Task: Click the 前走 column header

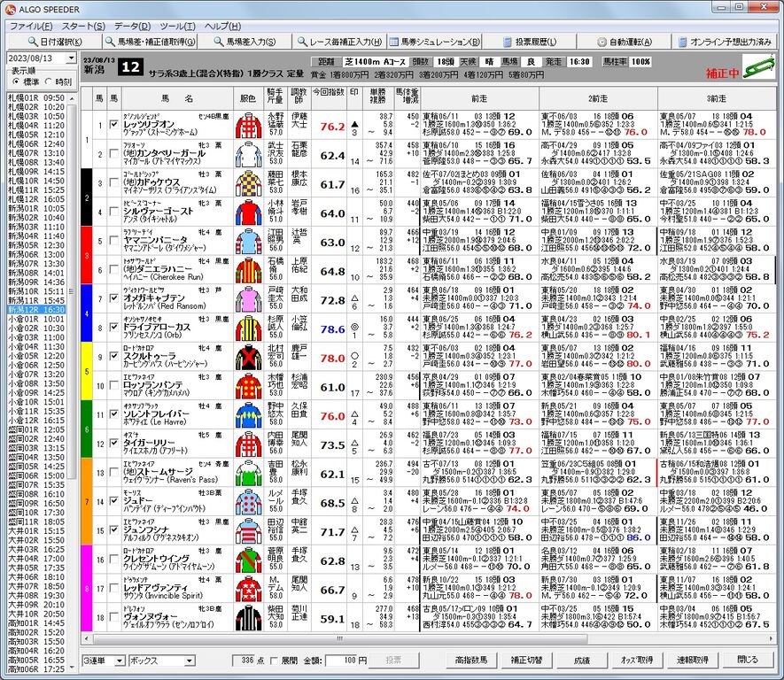Action: click(x=479, y=98)
